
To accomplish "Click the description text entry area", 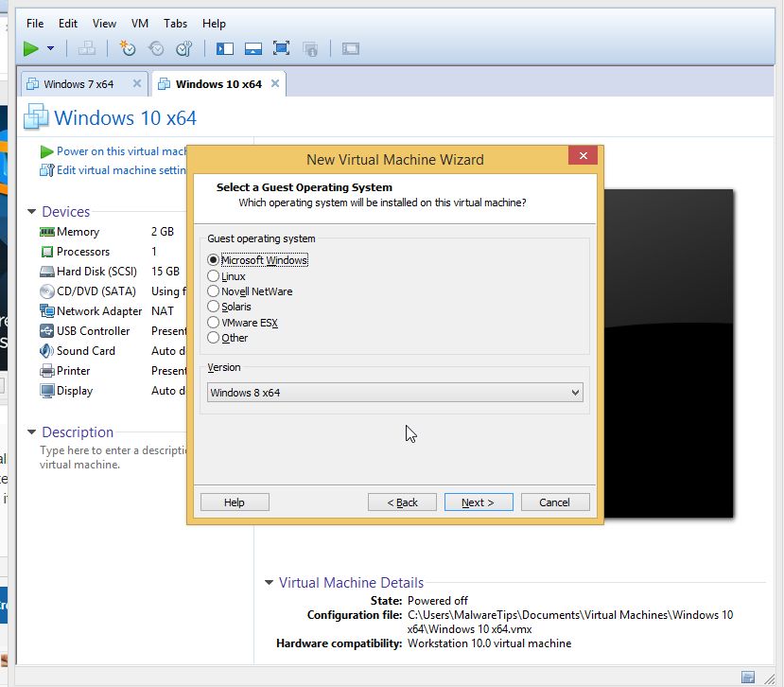I will pyautogui.click(x=113, y=457).
